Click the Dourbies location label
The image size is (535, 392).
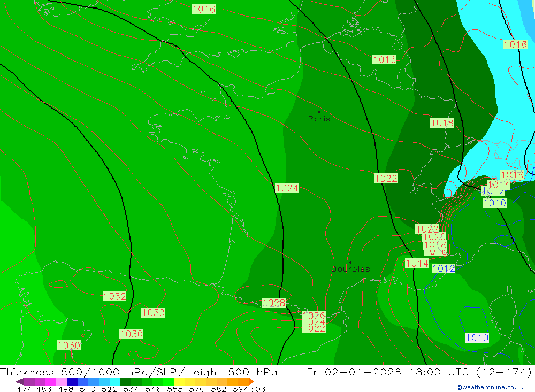(350, 269)
